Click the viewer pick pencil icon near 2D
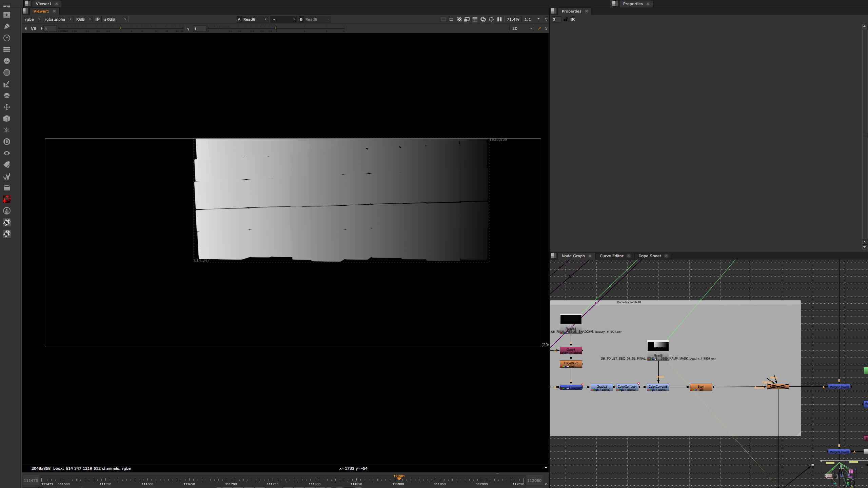This screenshot has height=488, width=868. pos(539,28)
